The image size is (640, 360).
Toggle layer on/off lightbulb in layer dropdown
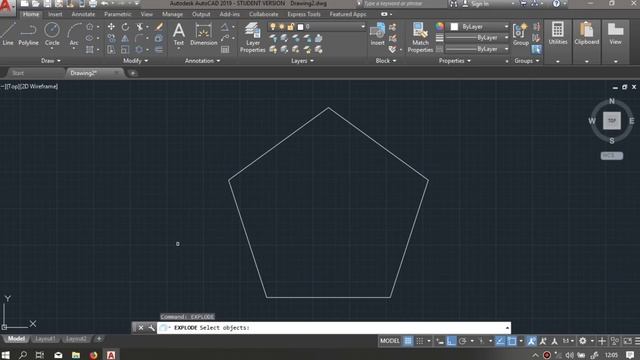(x=273, y=27)
